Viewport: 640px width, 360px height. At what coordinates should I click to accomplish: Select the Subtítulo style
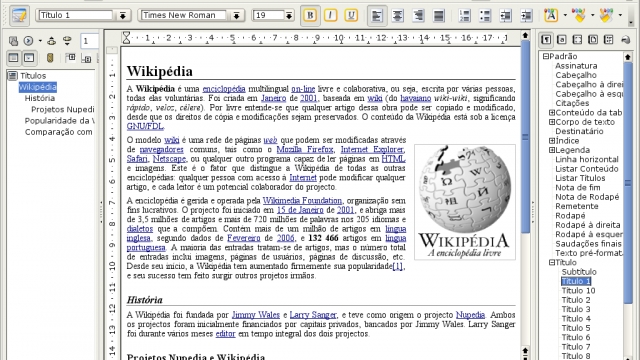579,272
